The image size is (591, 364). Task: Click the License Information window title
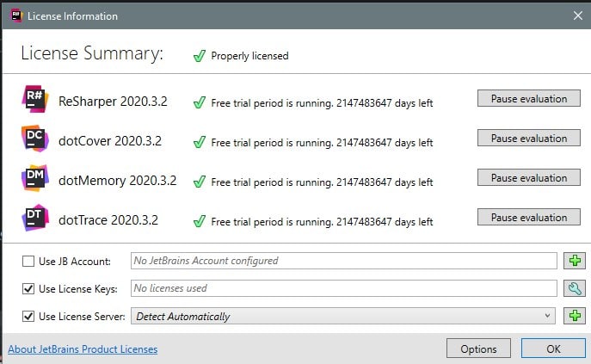point(72,16)
